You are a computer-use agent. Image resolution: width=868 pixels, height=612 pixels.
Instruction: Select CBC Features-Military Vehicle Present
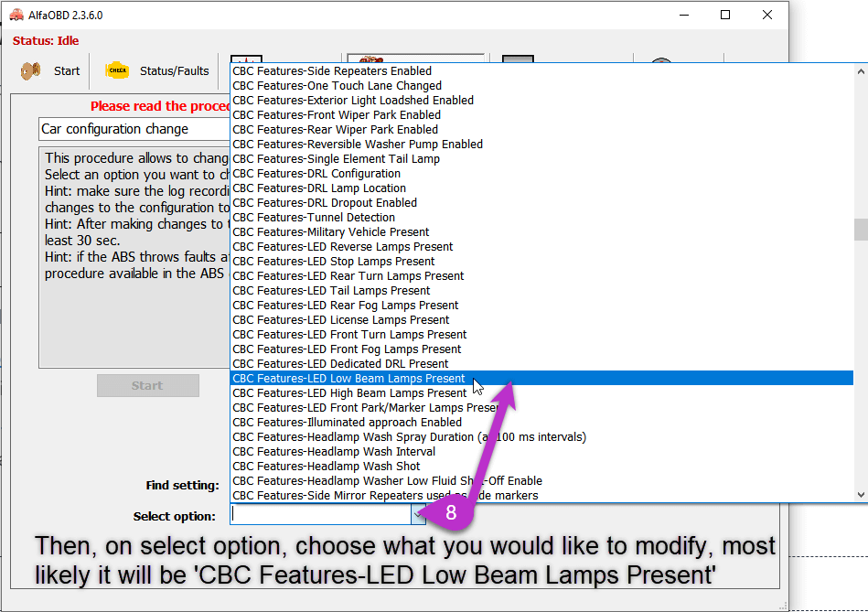[541, 232]
